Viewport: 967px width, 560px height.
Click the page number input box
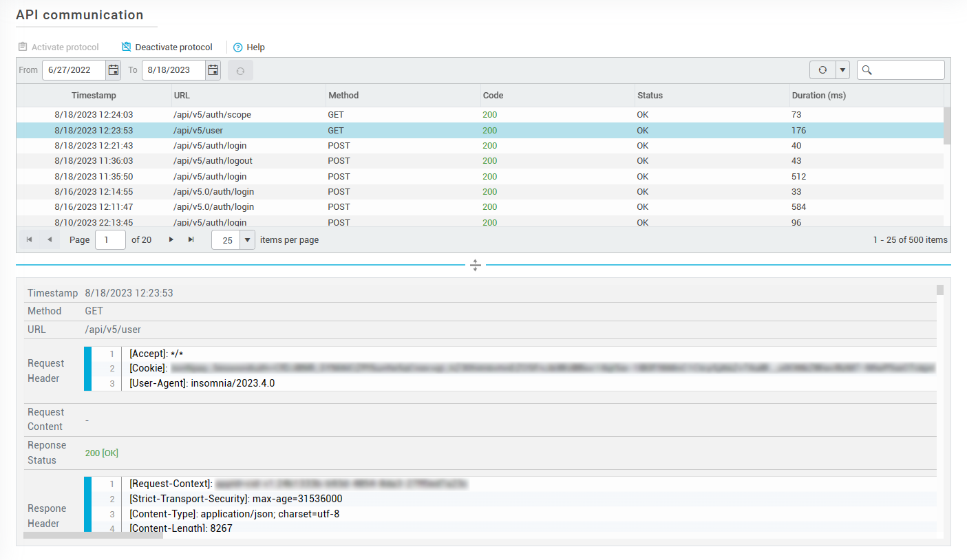pos(110,240)
